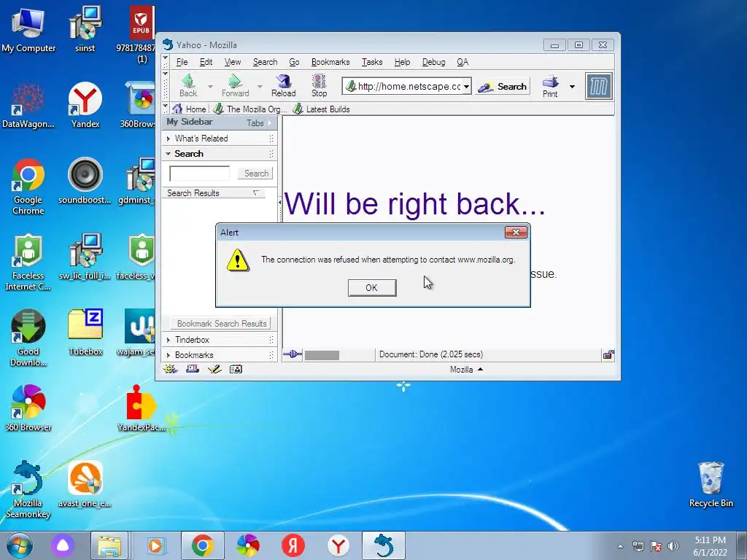Screen dimensions: 747x560
Task: Select the Recycle Bin desktop icon
Action: tap(711, 484)
